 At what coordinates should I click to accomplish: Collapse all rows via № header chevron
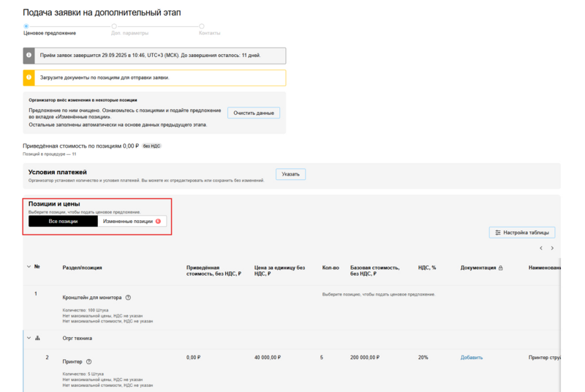tap(29, 267)
